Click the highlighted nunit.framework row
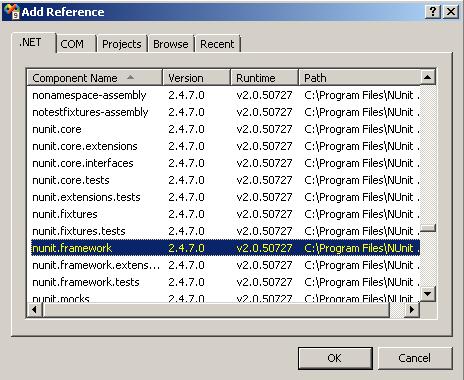Viewport: 464px width, 380px height. point(225,248)
